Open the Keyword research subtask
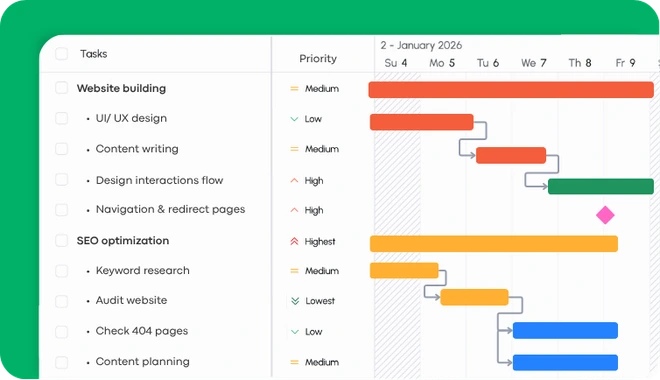The image size is (660, 380). [x=143, y=271]
